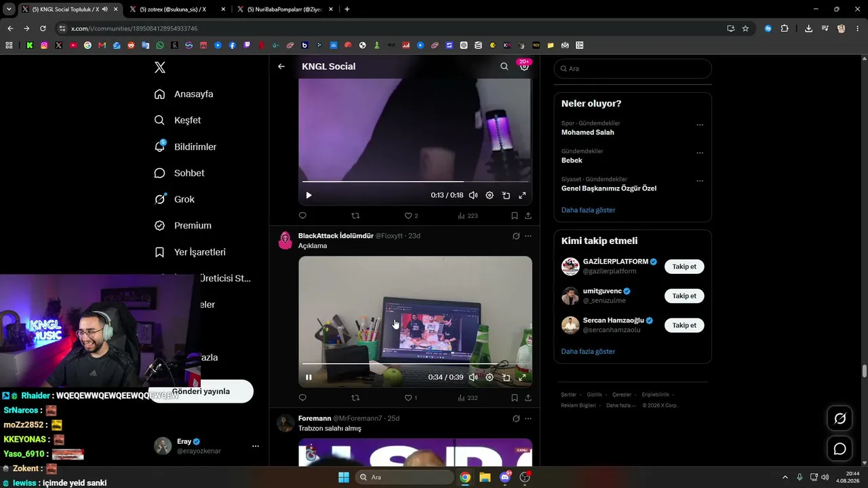Viewport: 868px width, 488px height.
Task: Reload the page in Chrome
Action: (x=43, y=28)
